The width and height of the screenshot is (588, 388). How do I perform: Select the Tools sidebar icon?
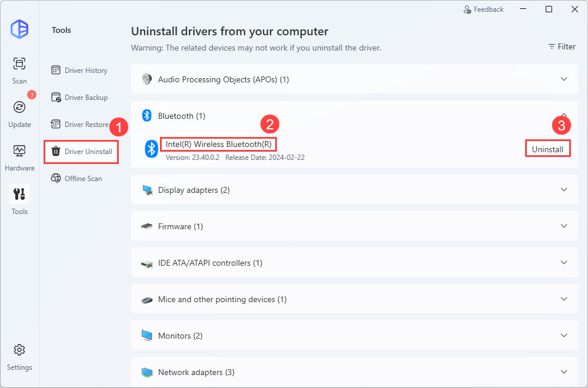(x=19, y=195)
